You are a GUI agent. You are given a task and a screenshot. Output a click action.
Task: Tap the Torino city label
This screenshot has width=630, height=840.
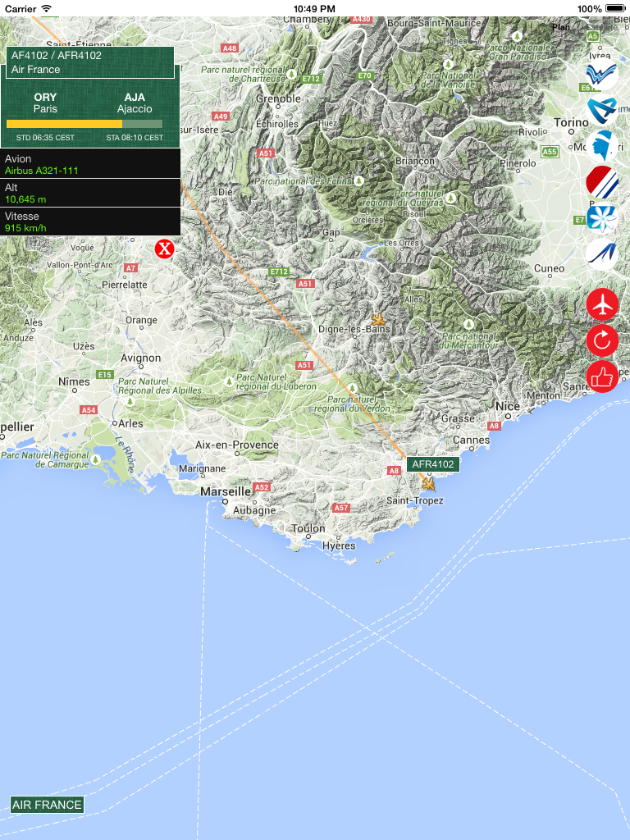point(571,123)
